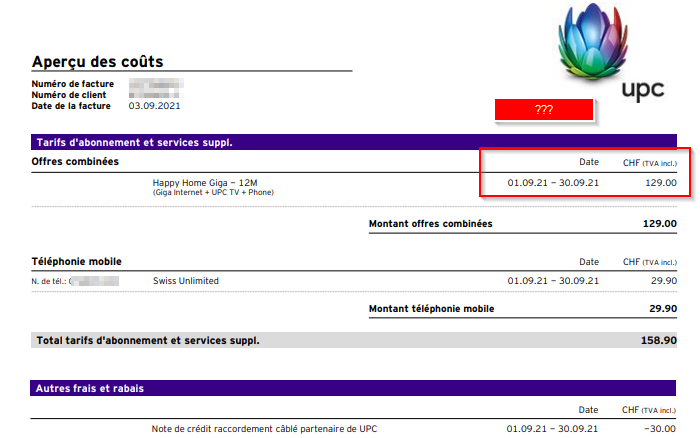
Task: Click the Autres frais et rabais header
Action: (x=96, y=387)
